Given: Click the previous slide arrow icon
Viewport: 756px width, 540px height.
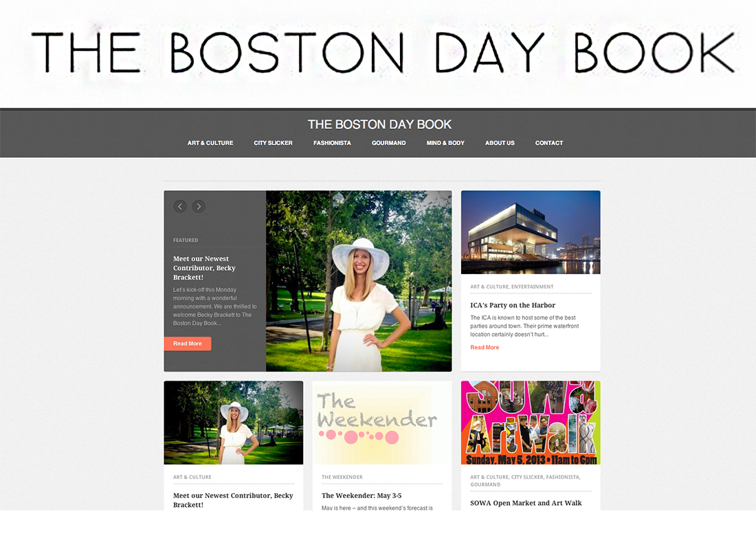Looking at the screenshot, I should [180, 206].
